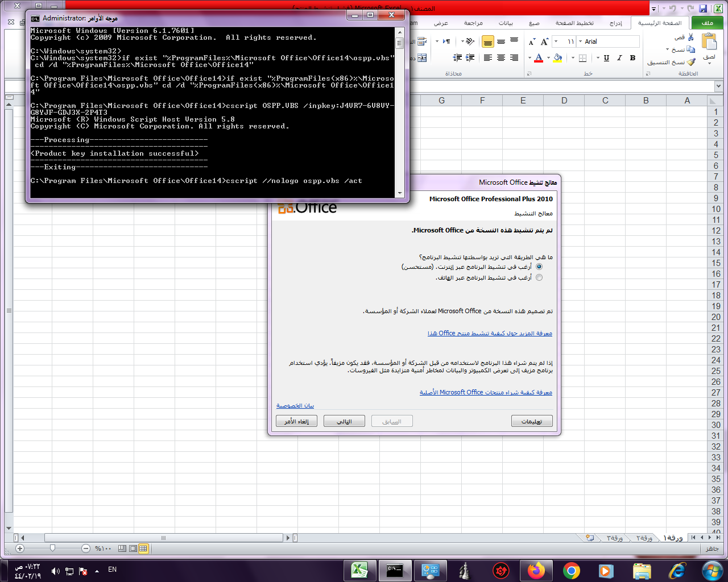Expand the Copy options arrow
This screenshot has width=728, height=582.
pyautogui.click(x=668, y=50)
